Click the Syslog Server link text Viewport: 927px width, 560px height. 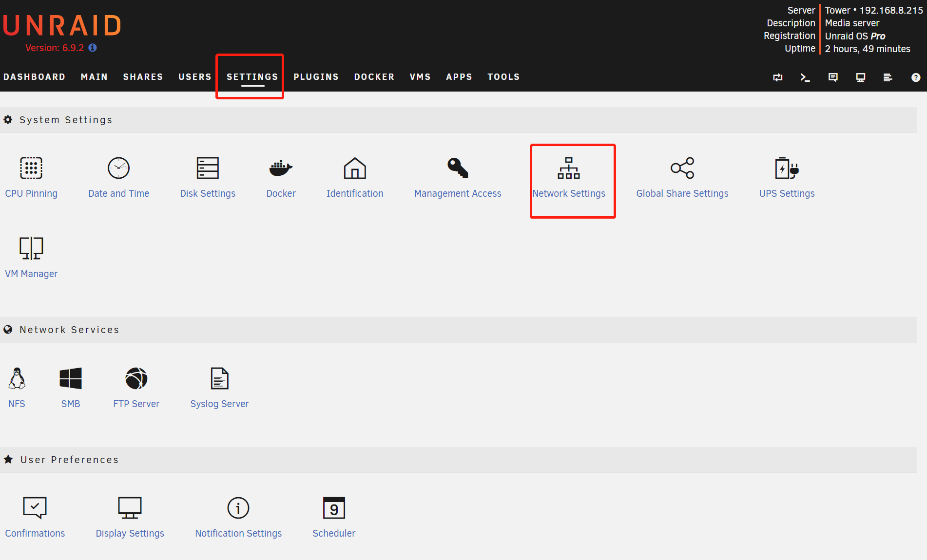[x=219, y=404]
